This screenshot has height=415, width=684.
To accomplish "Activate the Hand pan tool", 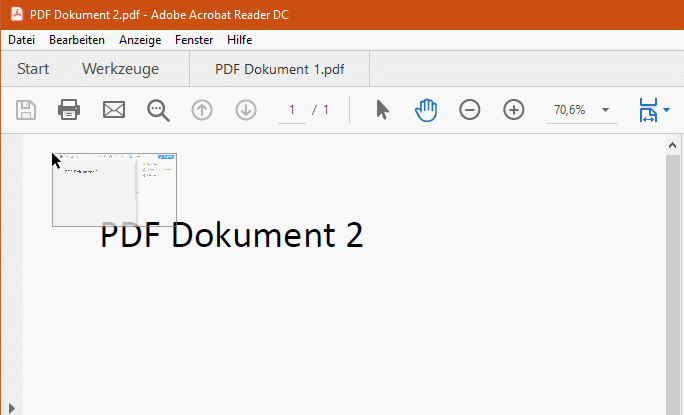I will (426, 110).
